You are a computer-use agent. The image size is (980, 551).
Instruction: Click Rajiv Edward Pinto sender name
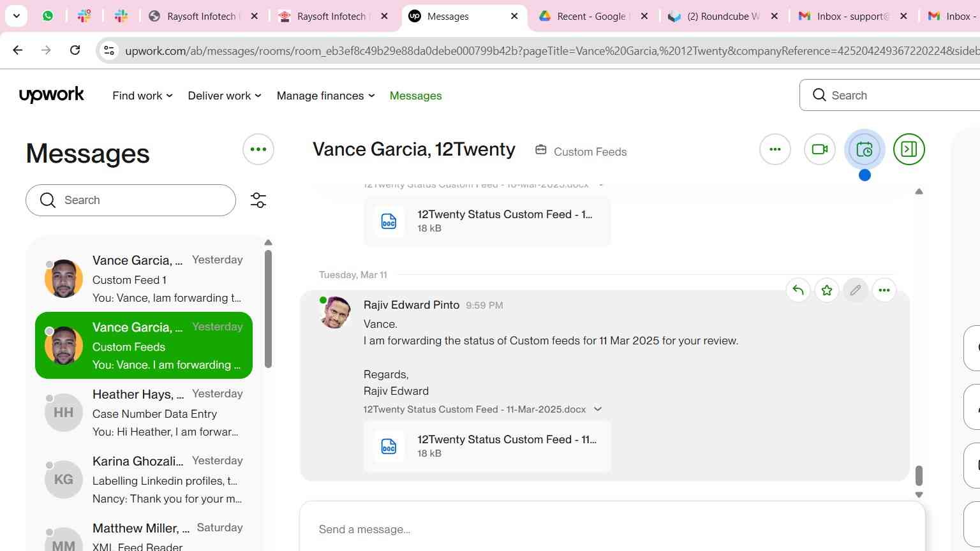(412, 305)
